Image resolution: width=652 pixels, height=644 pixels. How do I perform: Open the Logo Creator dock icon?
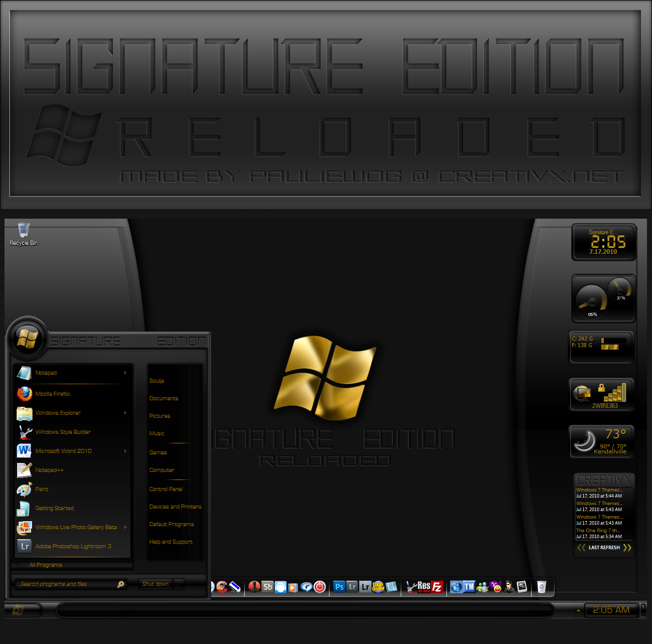(378, 586)
